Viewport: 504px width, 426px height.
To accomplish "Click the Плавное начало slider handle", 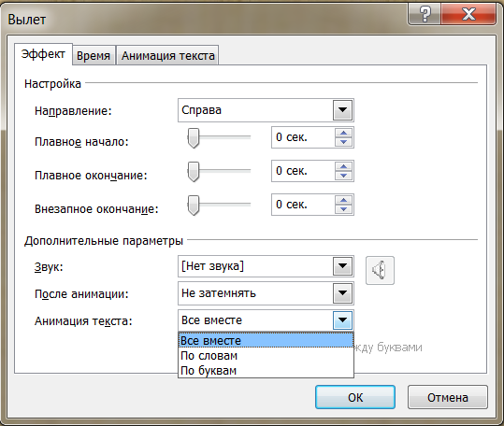I will [x=194, y=138].
